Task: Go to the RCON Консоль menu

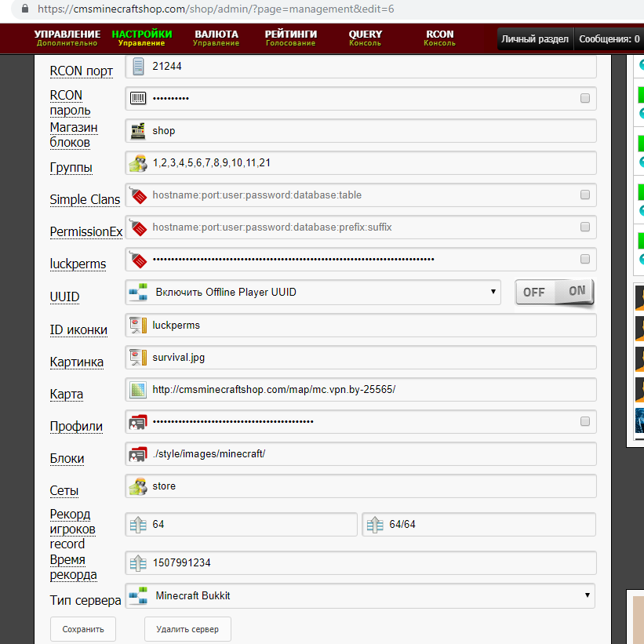Action: (439, 38)
